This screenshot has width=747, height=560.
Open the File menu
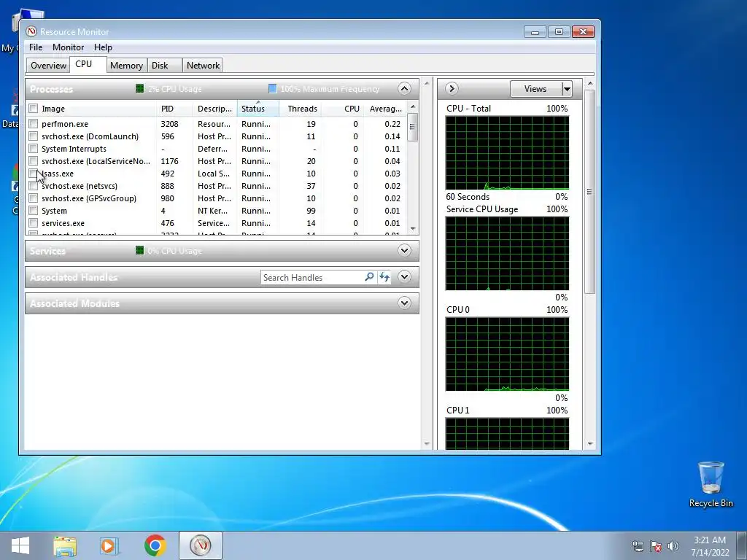tap(36, 47)
